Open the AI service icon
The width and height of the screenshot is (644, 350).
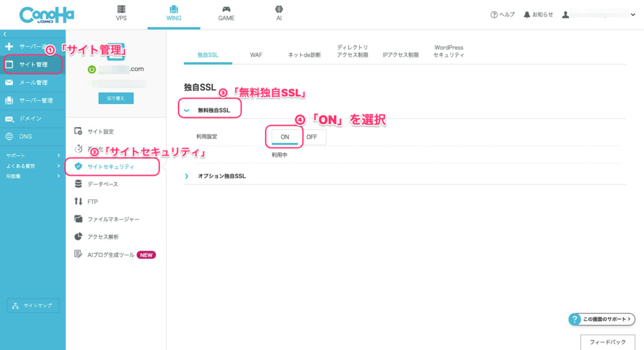coord(279,9)
